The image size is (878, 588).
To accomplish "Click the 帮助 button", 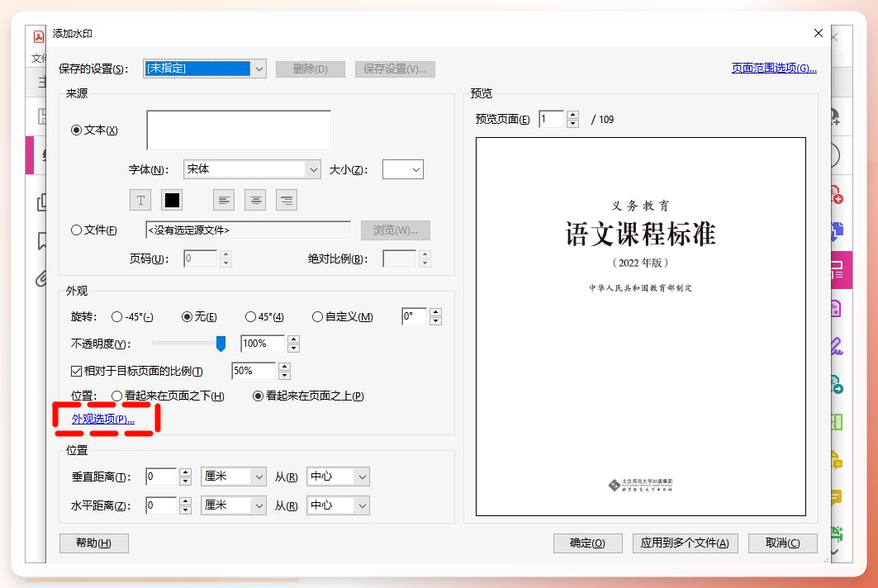I will pos(94,543).
